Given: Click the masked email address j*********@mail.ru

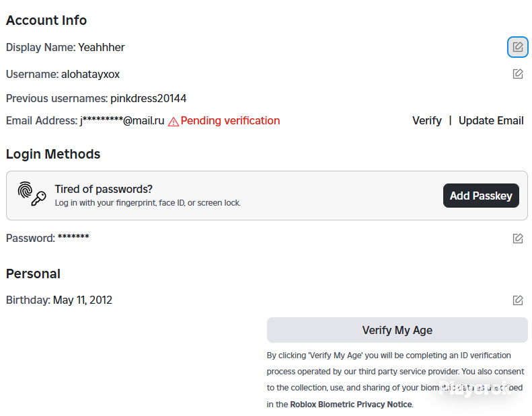Looking at the screenshot, I should (122, 121).
